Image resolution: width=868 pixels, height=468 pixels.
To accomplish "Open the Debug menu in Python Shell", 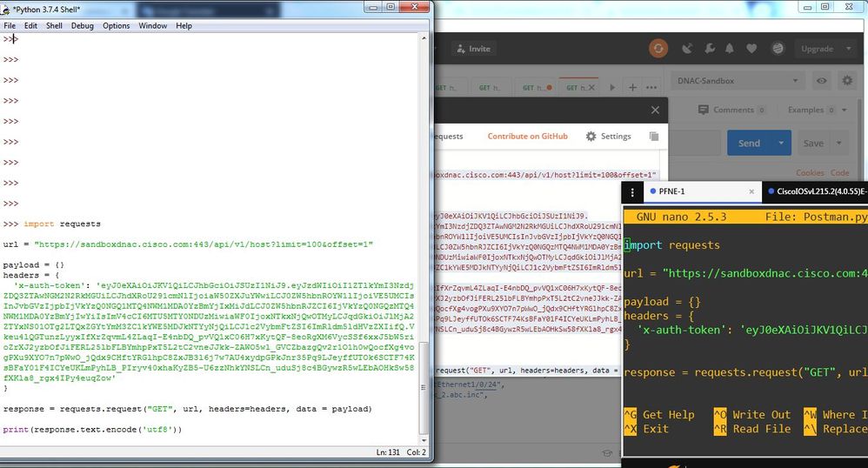I will click(82, 25).
